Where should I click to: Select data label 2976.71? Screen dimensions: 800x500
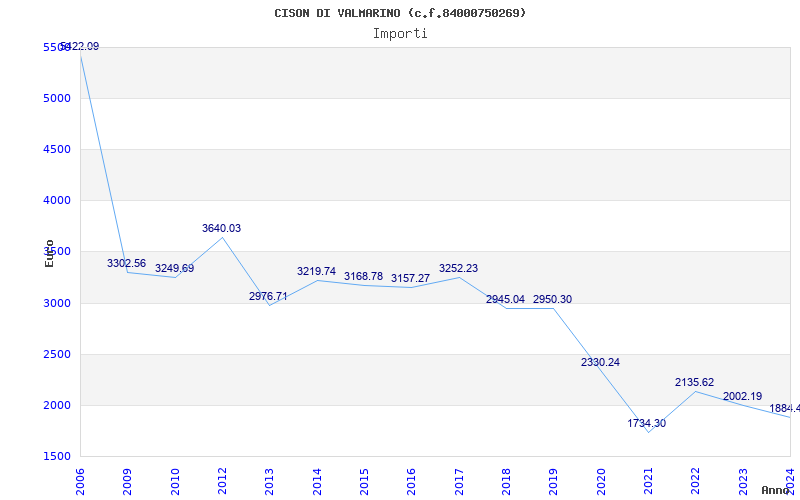[x=268, y=296]
